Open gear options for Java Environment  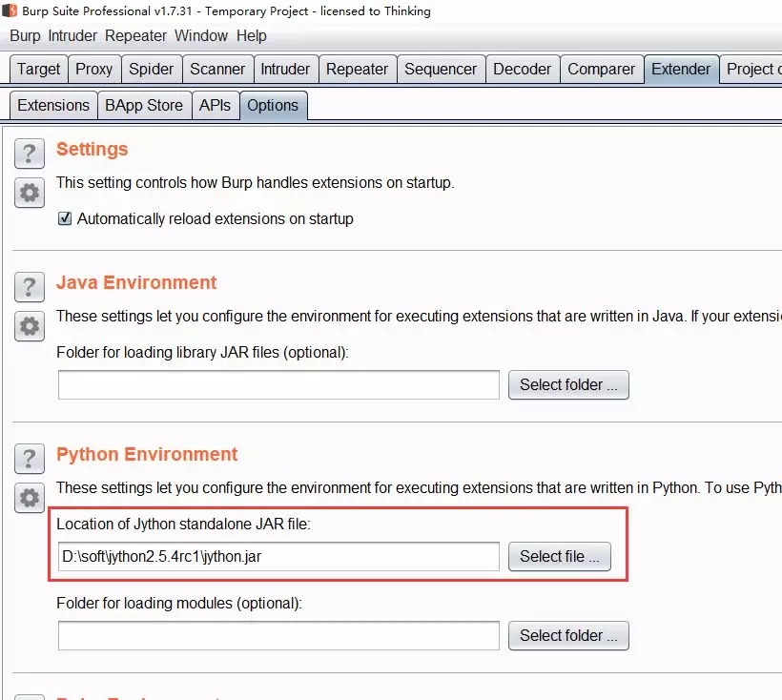coord(30,326)
